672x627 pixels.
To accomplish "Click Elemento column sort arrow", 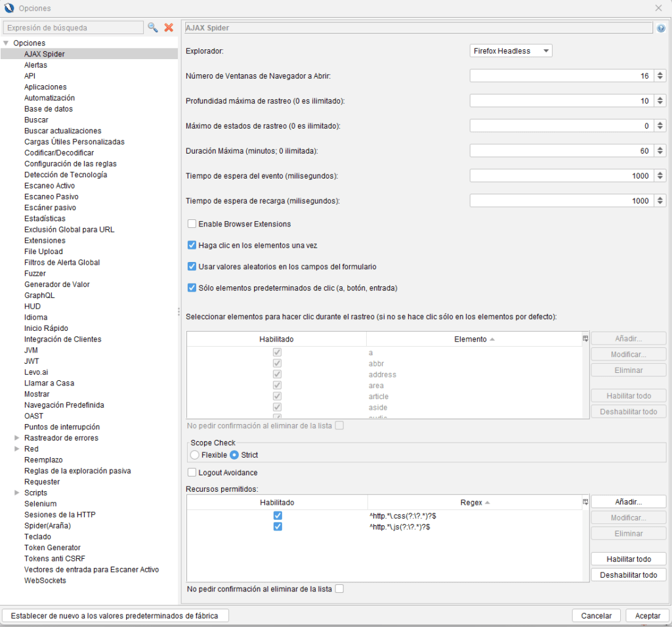I will point(492,339).
